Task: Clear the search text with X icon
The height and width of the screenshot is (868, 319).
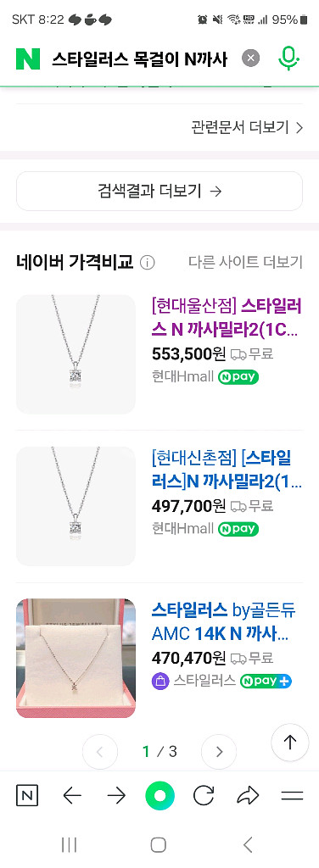Action: (251, 58)
